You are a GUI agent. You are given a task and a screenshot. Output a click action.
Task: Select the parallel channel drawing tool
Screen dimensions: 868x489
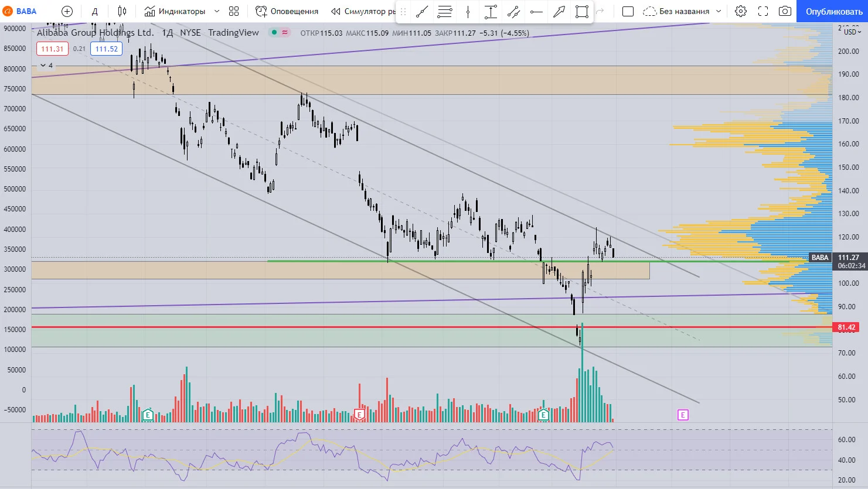513,12
